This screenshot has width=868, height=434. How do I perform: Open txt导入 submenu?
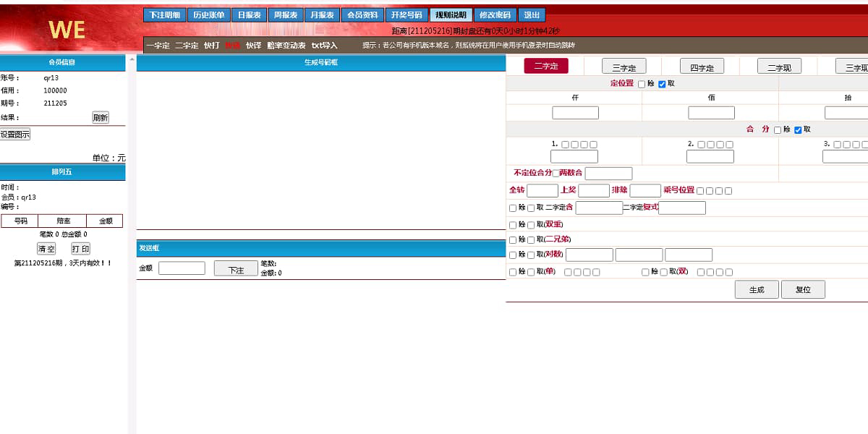pyautogui.click(x=324, y=46)
